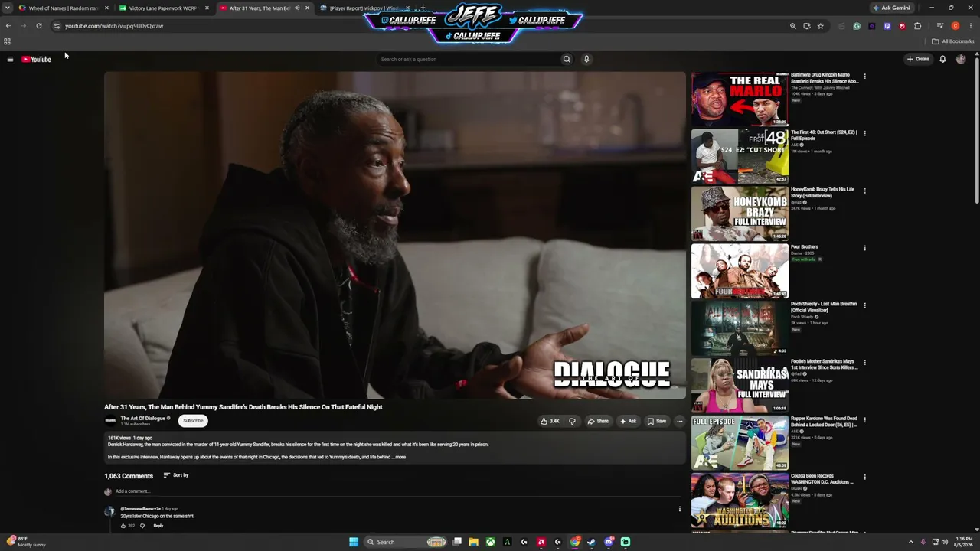Open Steam from the taskbar
Viewport: 980px width, 551px height.
pyautogui.click(x=591, y=542)
